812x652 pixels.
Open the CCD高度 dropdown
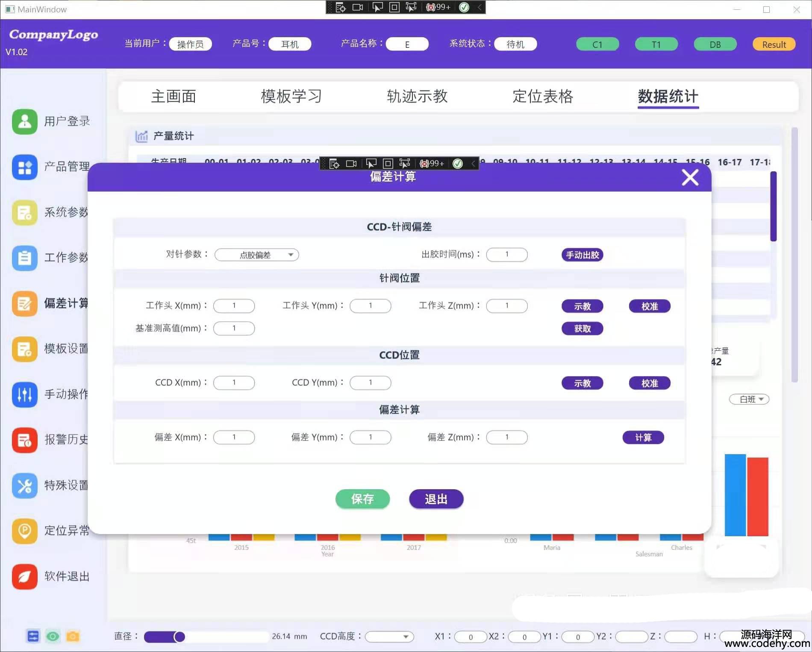coord(389,637)
